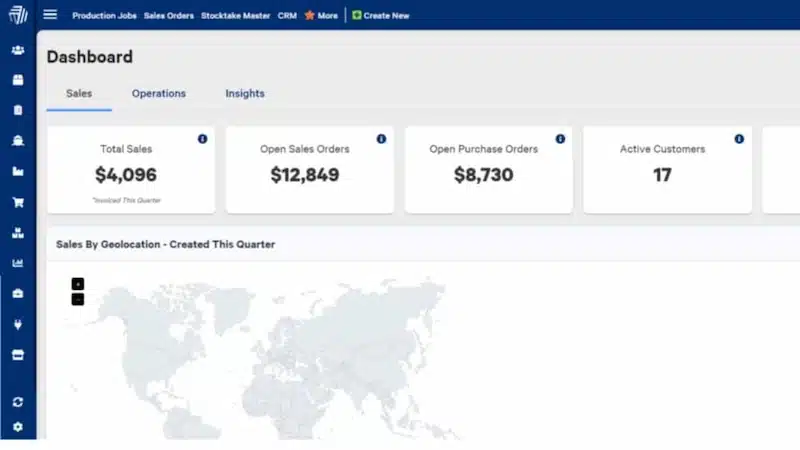Open the customers people icon in sidebar

click(x=18, y=50)
